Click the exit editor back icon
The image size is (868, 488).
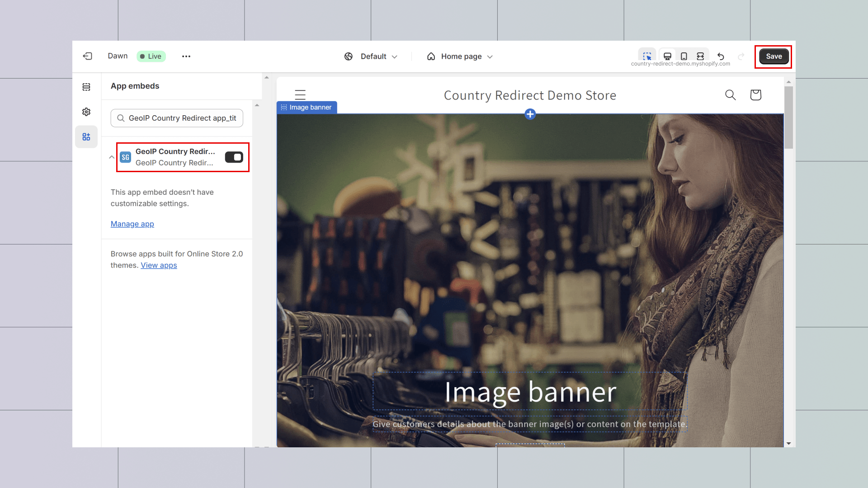coord(88,56)
